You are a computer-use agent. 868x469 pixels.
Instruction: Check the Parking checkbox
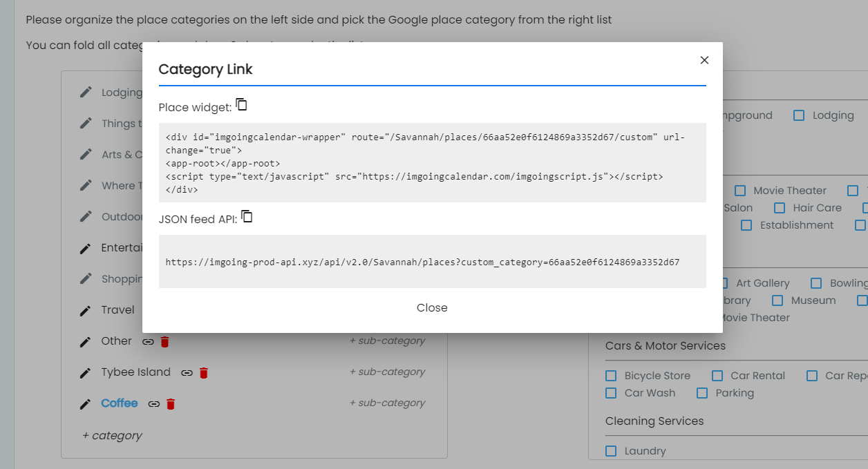click(x=702, y=393)
